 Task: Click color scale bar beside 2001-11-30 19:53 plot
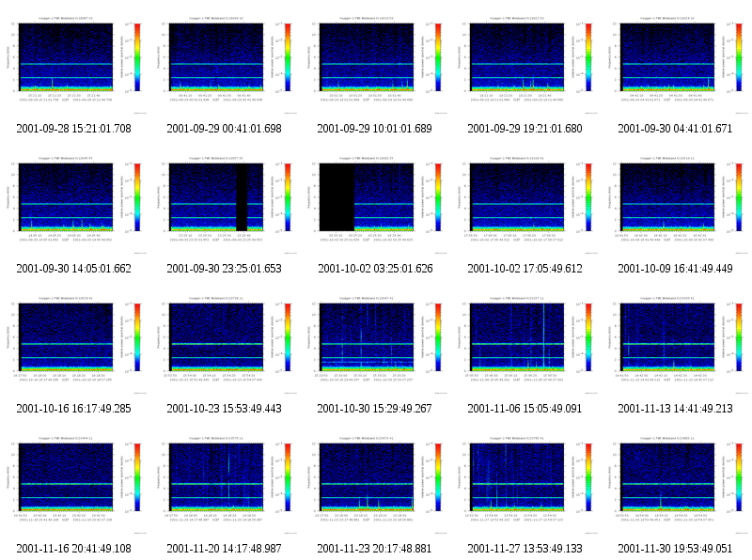(x=739, y=477)
